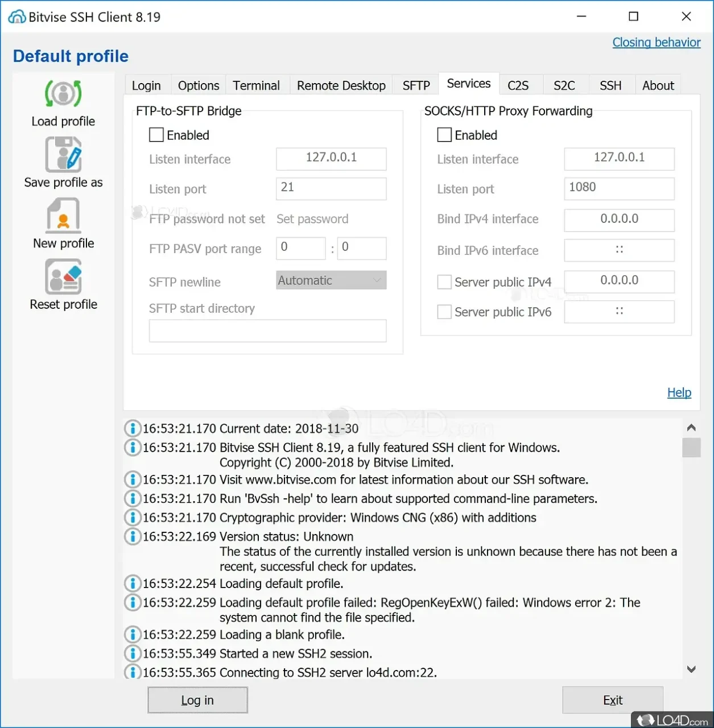Click the New profile icon
Viewport: 714px width, 728px height.
coord(63,216)
